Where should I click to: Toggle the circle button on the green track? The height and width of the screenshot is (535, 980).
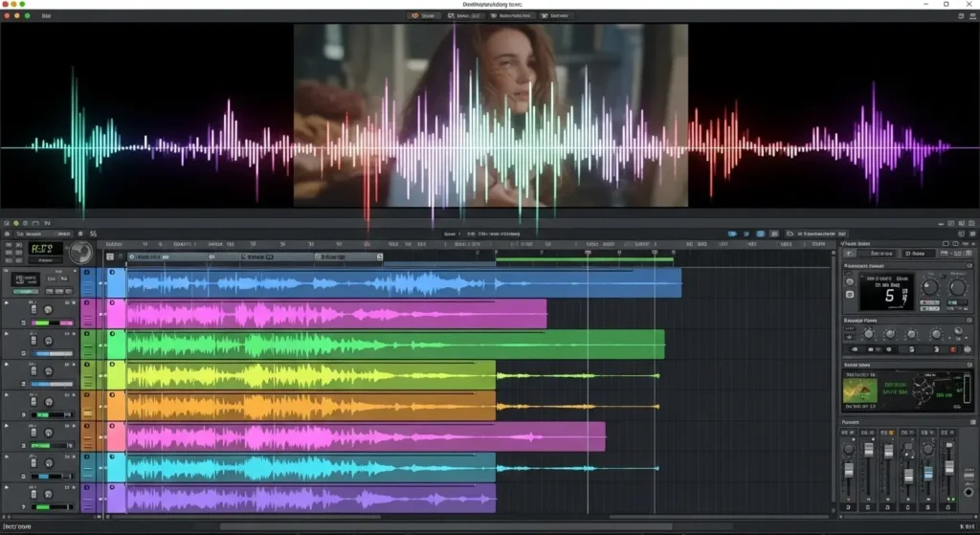88,335
